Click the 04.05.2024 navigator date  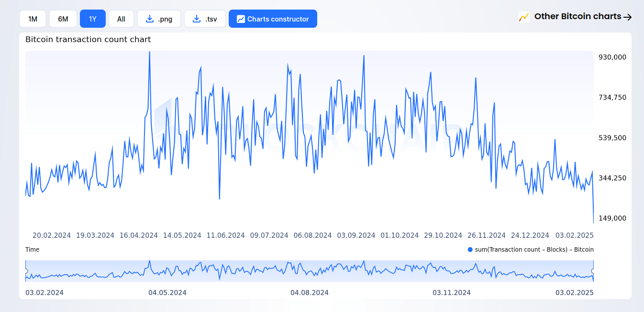pos(167,293)
